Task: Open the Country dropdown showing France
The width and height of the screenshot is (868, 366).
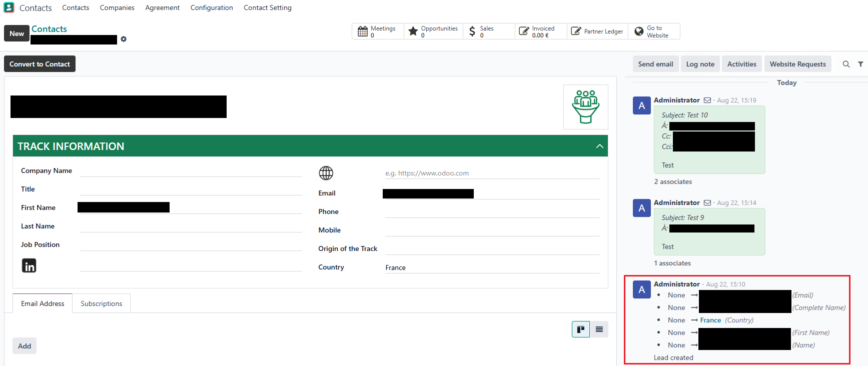Action: tap(492, 267)
